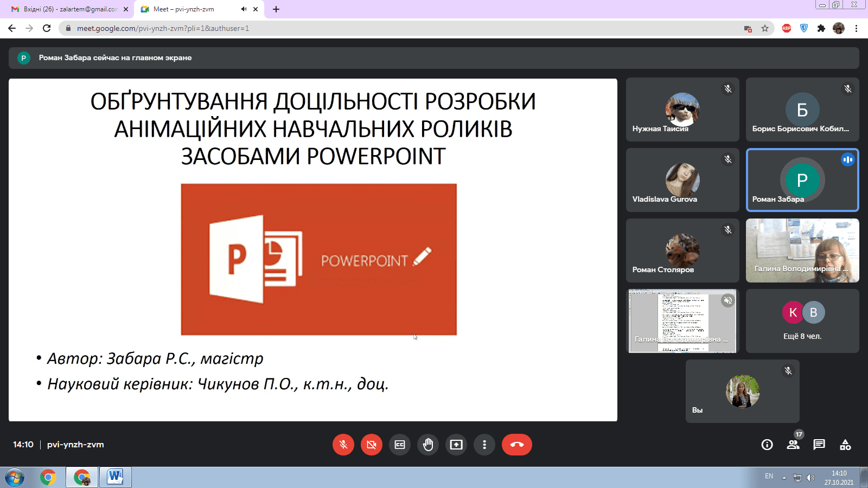View site info via padlock icon
The height and width of the screenshot is (488, 868).
pyautogui.click(x=68, y=28)
